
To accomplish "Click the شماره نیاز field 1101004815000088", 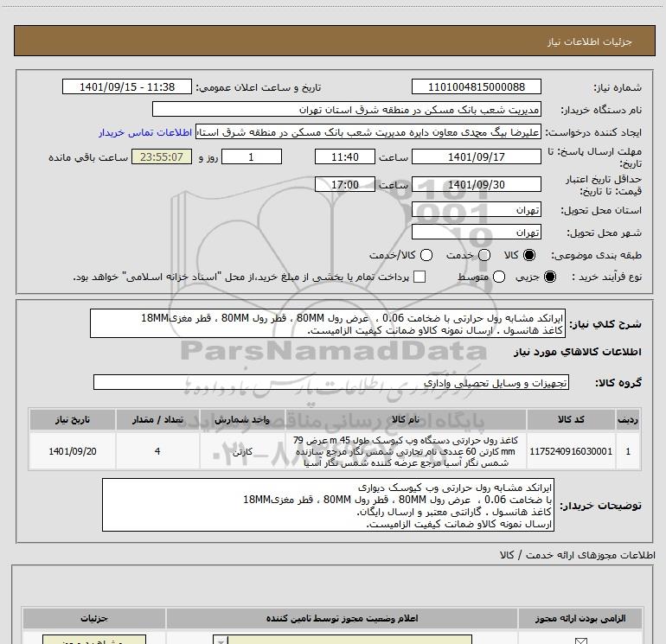I will click(x=476, y=87).
